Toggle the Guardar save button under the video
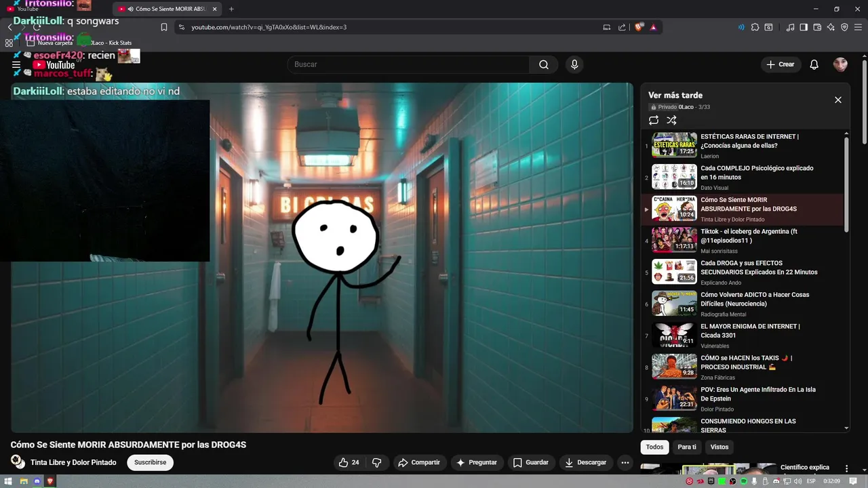Screen dimensions: 868x488 [x=531, y=462]
